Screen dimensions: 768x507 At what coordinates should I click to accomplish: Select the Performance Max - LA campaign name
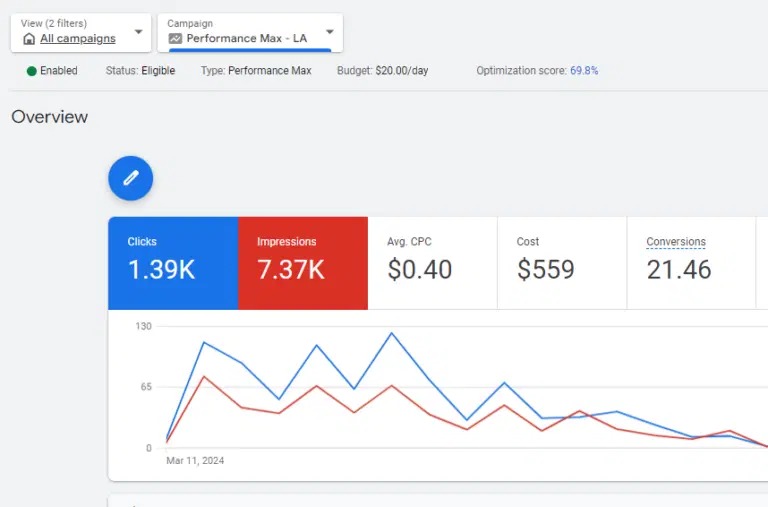[x=246, y=39]
